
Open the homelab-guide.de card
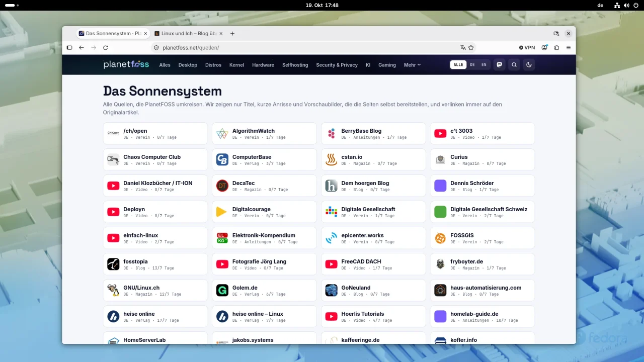pos(482,317)
